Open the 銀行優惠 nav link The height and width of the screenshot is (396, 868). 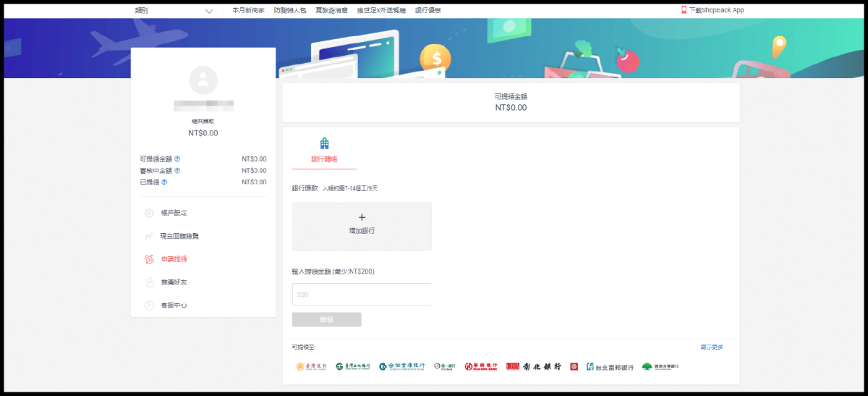coord(428,11)
